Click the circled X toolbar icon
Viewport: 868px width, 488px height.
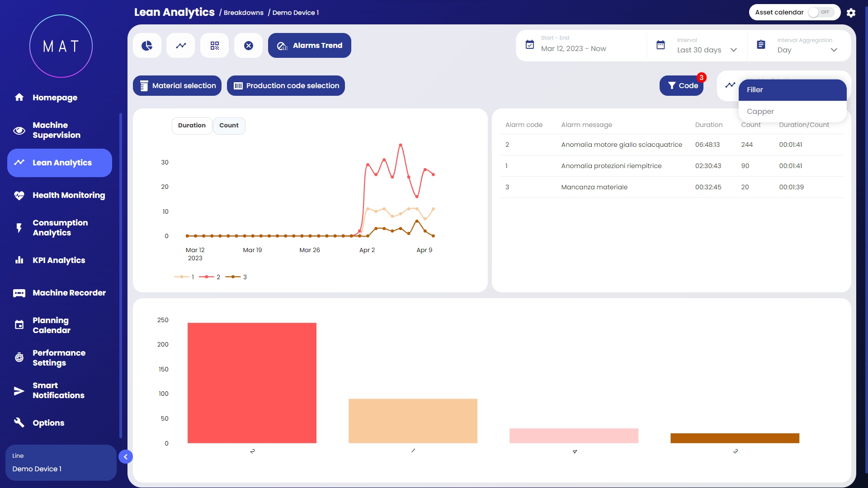(x=248, y=46)
